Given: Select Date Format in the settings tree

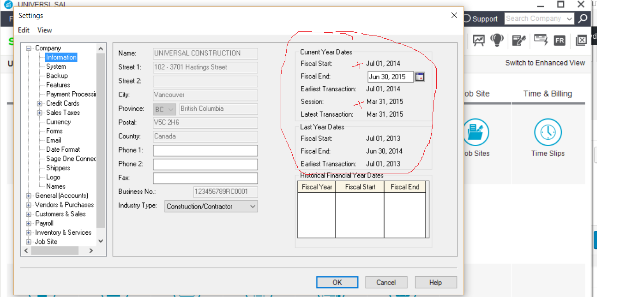Looking at the screenshot, I should 63,149.
